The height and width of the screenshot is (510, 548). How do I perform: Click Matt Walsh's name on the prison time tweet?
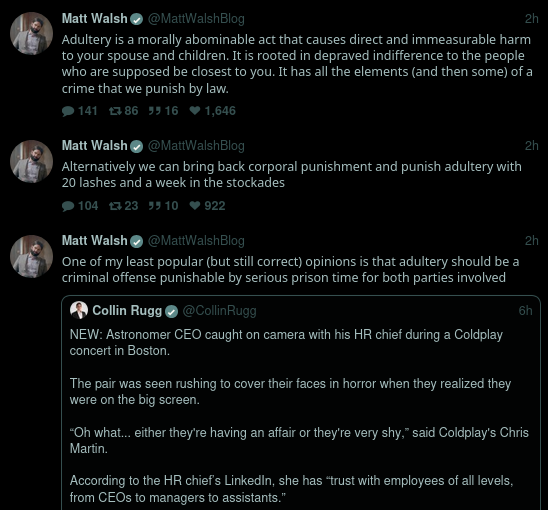tap(94, 240)
